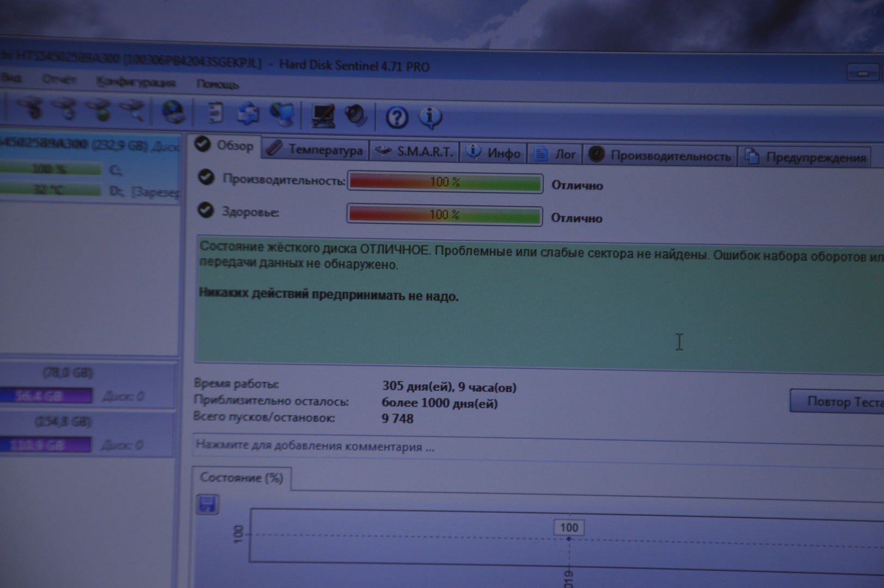Click the blue refresh arrows toolbar icon
Image resolution: width=884 pixels, height=588 pixels.
pos(248,113)
